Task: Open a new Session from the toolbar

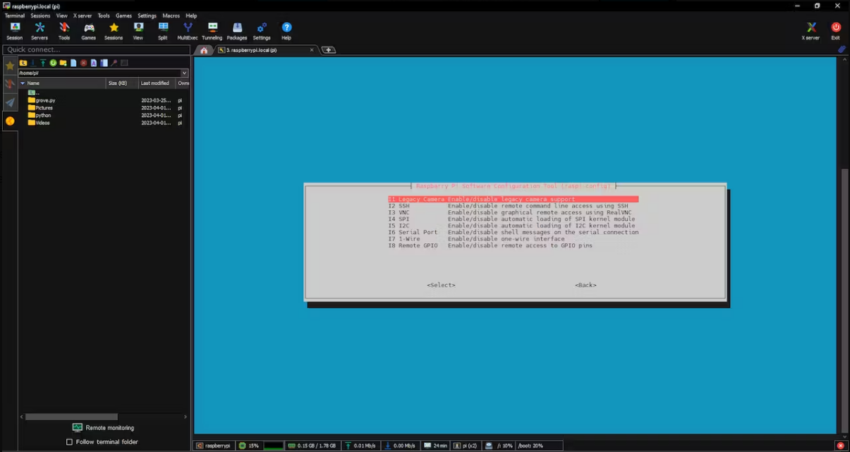Action: (x=14, y=30)
